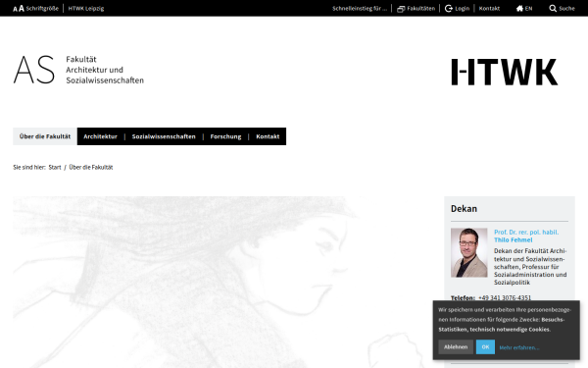Open the Schriftgröße text option
Viewport: 588px width, 368px height.
pos(42,8)
